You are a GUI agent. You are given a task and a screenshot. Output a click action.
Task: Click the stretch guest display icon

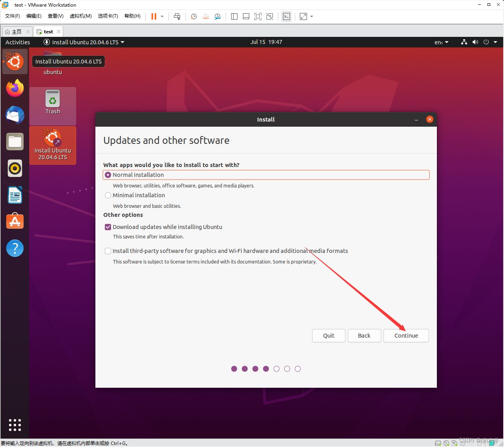[x=303, y=16]
